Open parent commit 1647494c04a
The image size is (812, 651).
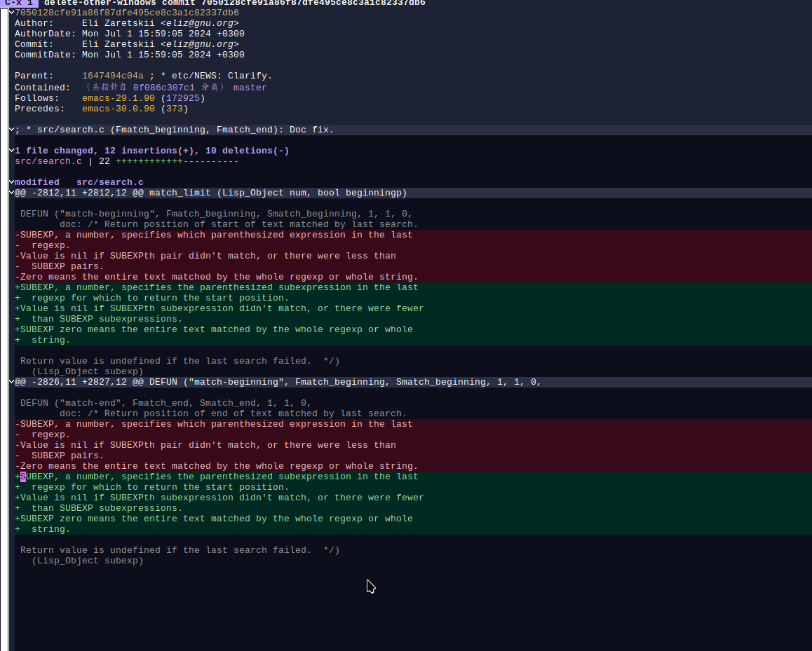tap(112, 76)
